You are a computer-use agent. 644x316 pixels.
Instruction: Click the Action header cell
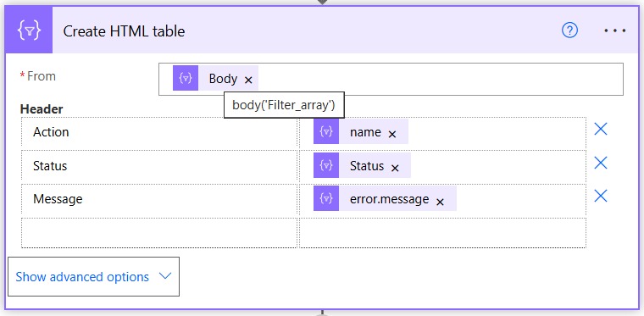[159, 132]
